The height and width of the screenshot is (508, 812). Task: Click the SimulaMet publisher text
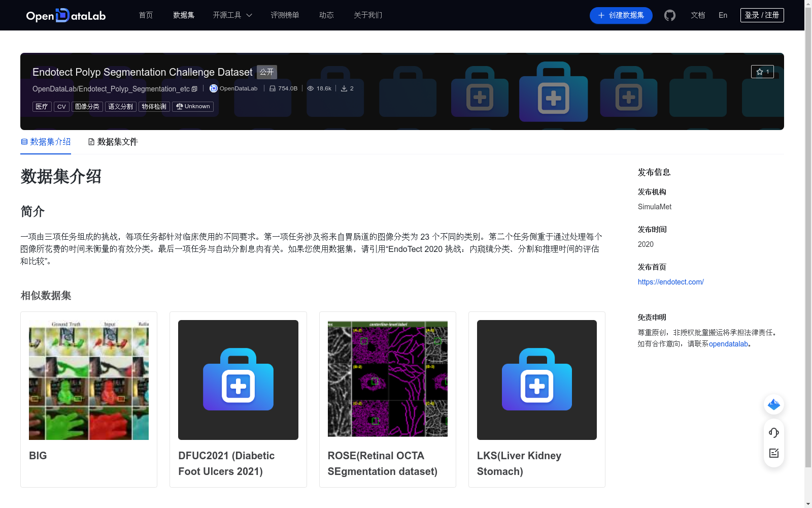(655, 207)
